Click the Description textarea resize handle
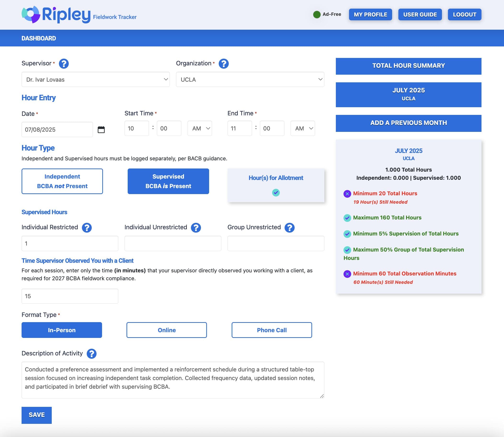The height and width of the screenshot is (437, 504). pos(322,396)
